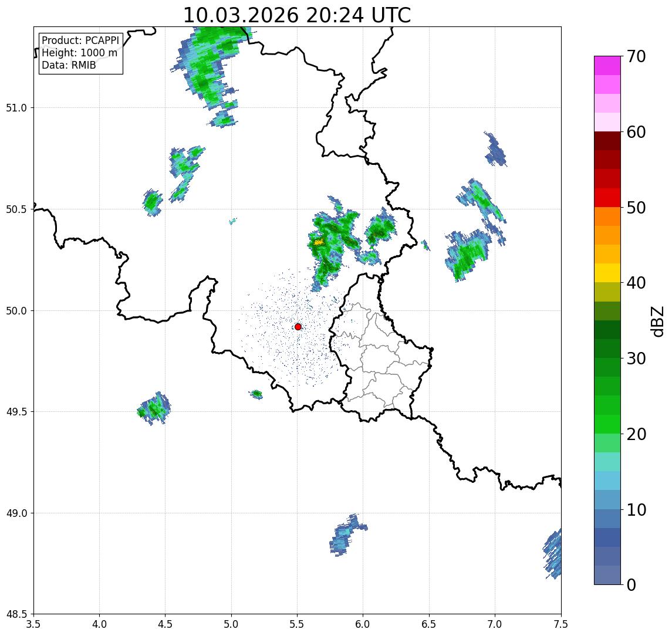Click the longitude label 4.0
This screenshot has height=636, width=672.
tap(99, 624)
